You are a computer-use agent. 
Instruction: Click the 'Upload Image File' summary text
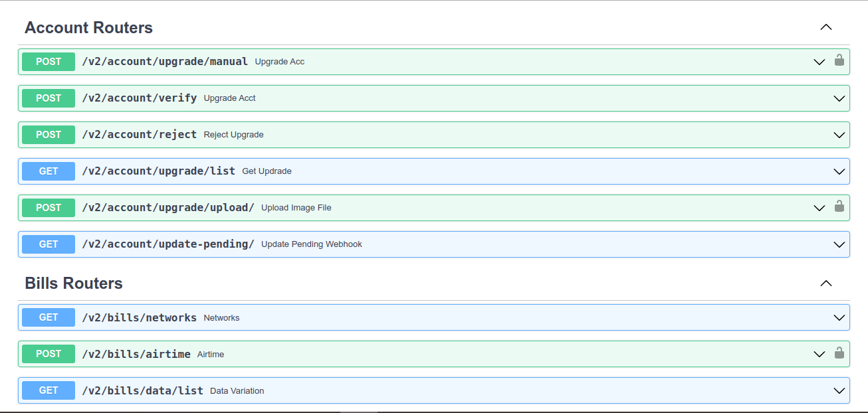click(296, 208)
